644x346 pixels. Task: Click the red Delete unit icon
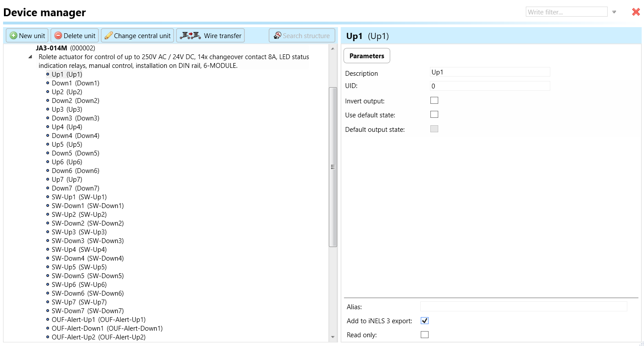pyautogui.click(x=58, y=36)
